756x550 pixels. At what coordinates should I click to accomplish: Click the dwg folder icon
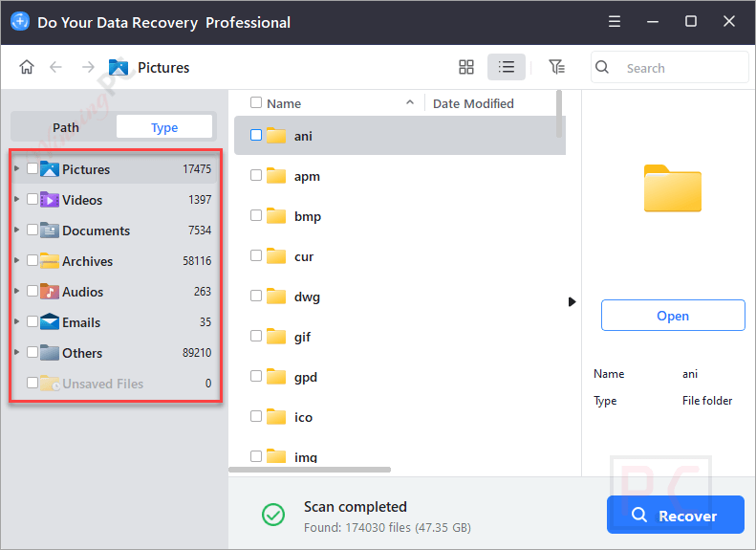pos(276,297)
